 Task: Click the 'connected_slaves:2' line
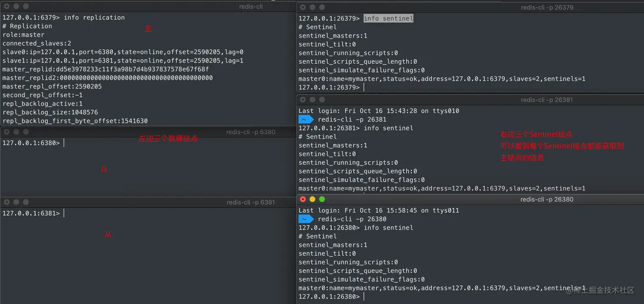click(x=37, y=43)
